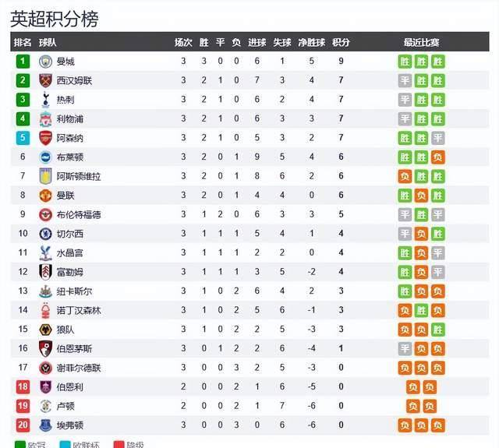499x448 pixels.
Task: Click the Tottenham cockerel logo
Action: click(45, 100)
